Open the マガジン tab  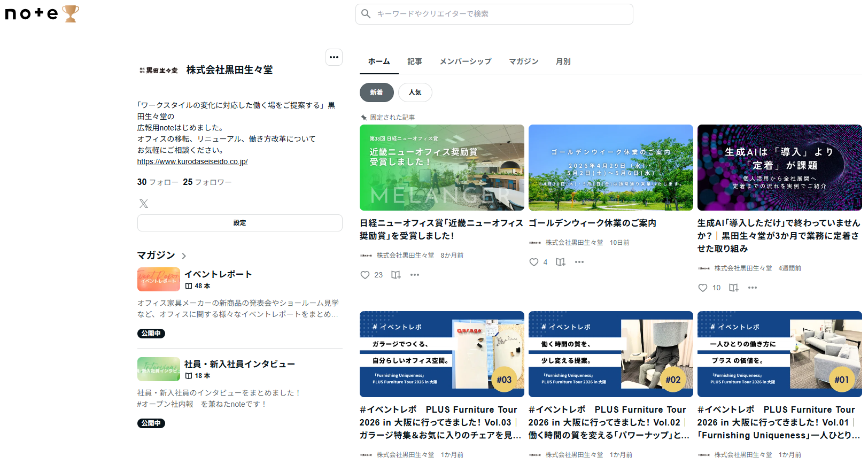point(524,61)
